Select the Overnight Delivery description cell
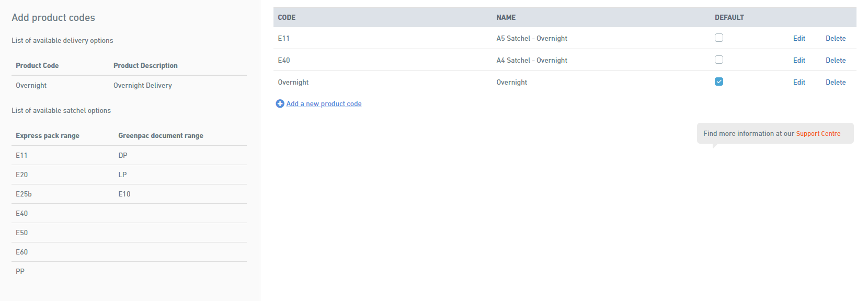Viewport: 868px width, 301px height. pyautogui.click(x=143, y=85)
